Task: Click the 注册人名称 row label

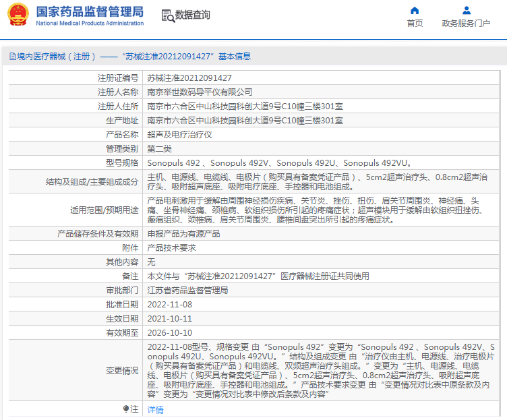Action: tap(118, 92)
